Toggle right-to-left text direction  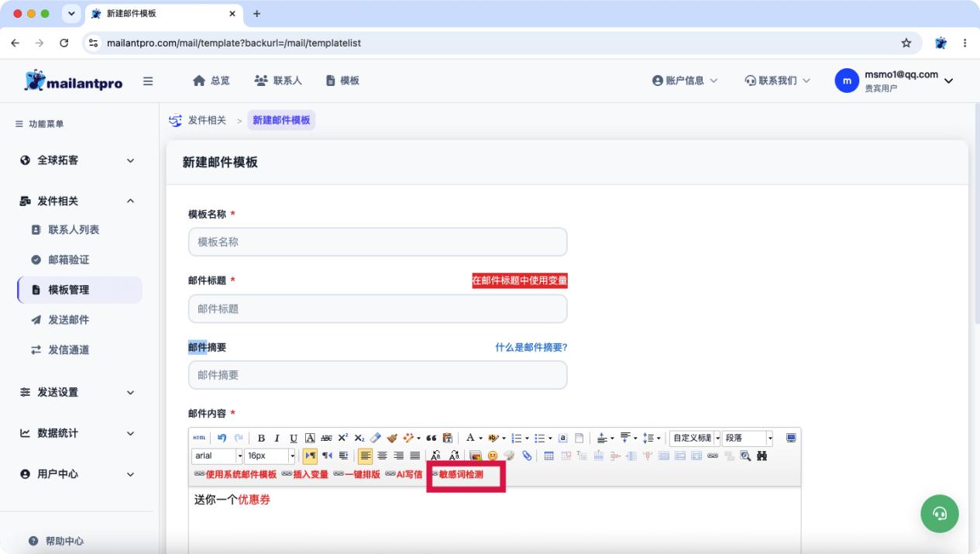point(327,456)
